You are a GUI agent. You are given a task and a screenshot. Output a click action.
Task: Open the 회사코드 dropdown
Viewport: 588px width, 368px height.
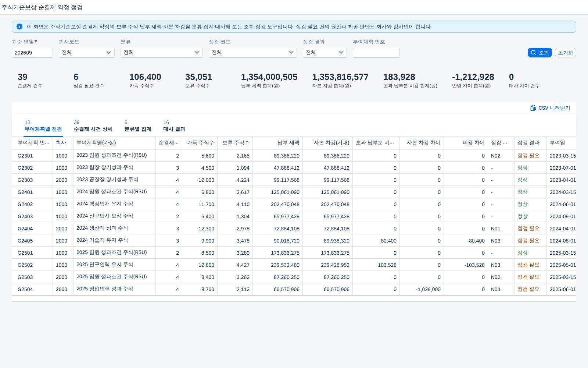87,53
